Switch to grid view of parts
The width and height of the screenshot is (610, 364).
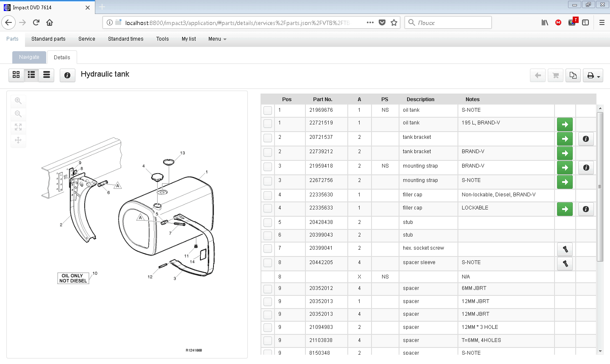16,75
